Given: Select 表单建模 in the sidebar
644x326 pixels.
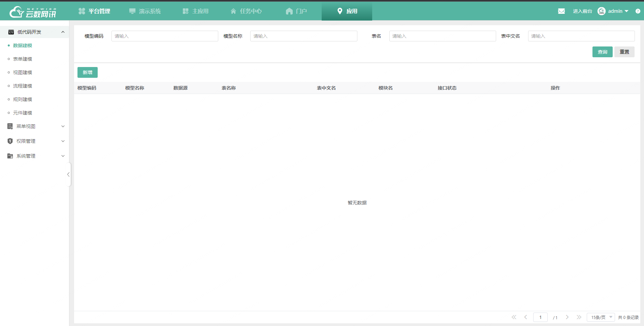Looking at the screenshot, I should (23, 59).
